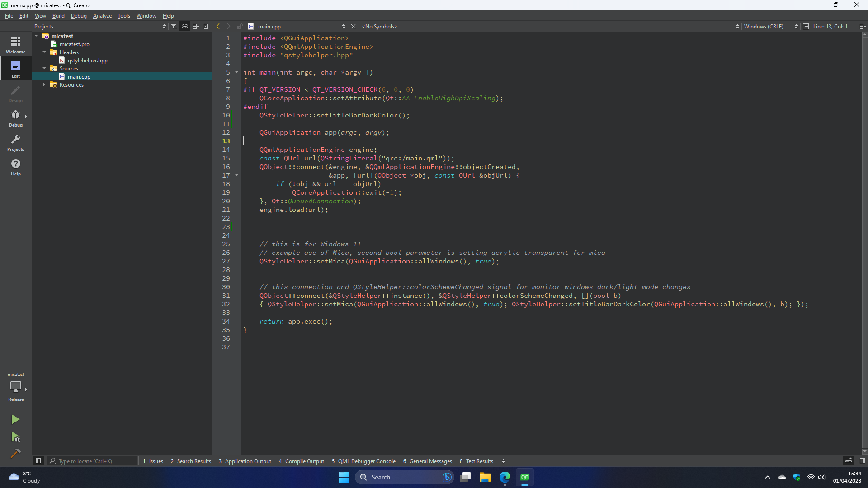Open the Projects mode panel

(15, 142)
